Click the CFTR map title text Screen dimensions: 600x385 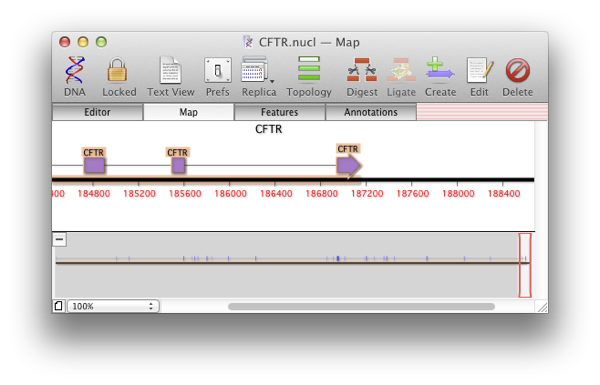(x=269, y=129)
